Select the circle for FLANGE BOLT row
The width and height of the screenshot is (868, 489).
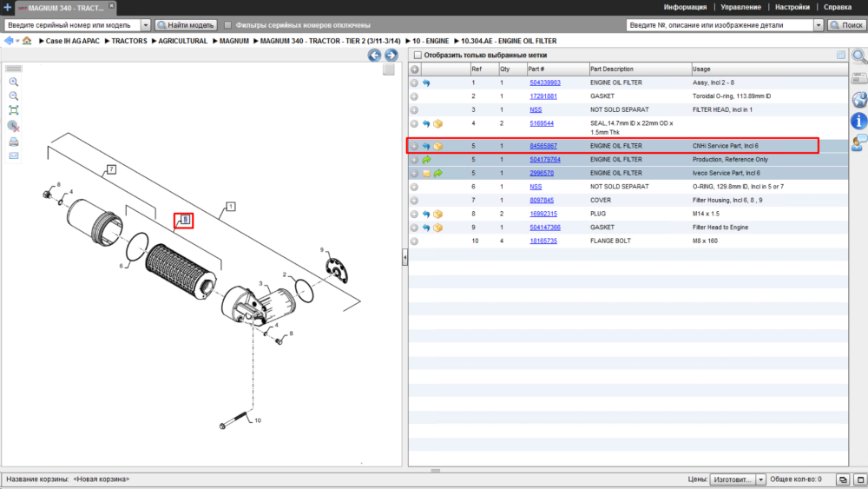(x=414, y=241)
